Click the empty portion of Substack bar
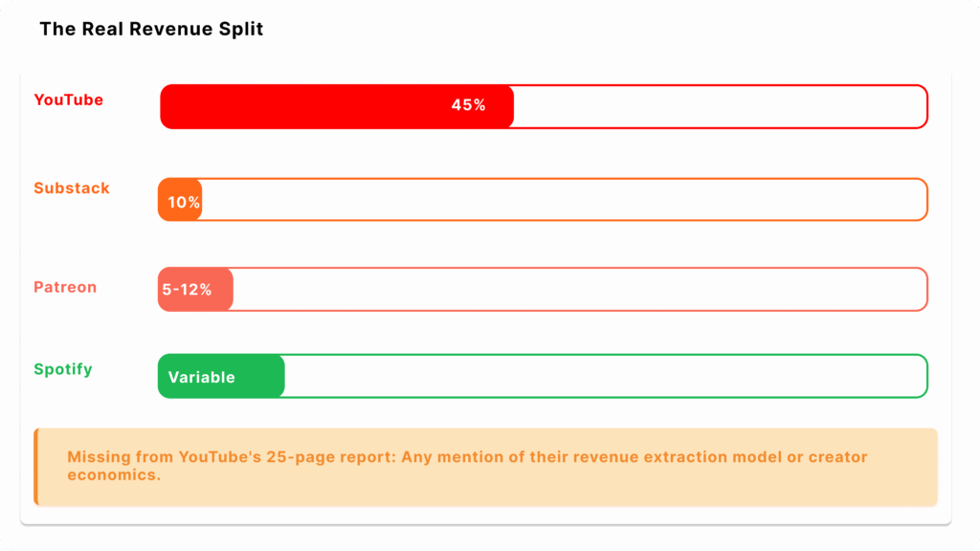The height and width of the screenshot is (551, 980). tap(565, 200)
